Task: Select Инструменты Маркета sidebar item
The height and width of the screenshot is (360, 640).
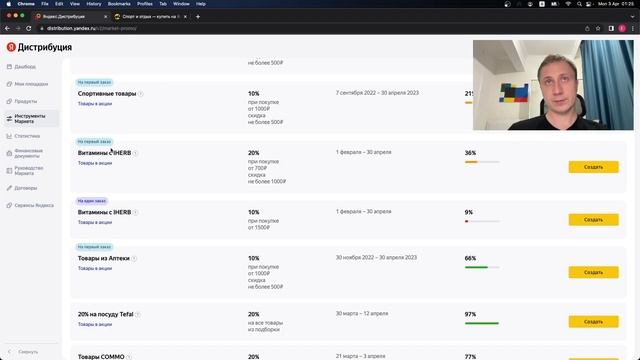Action: [x=32, y=119]
